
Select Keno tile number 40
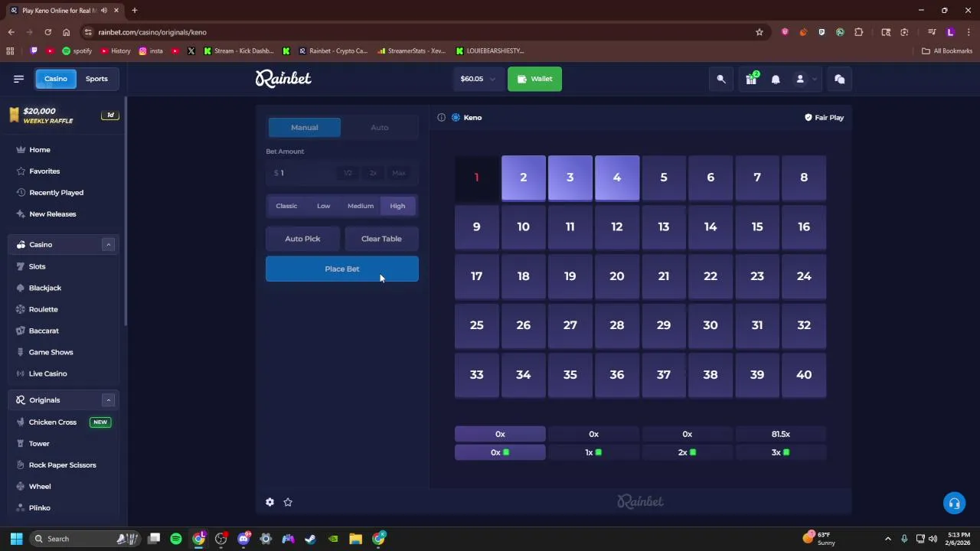tap(804, 375)
